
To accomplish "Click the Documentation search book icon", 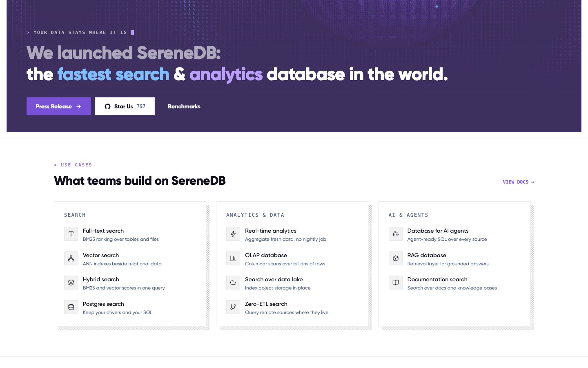I will [x=396, y=283].
